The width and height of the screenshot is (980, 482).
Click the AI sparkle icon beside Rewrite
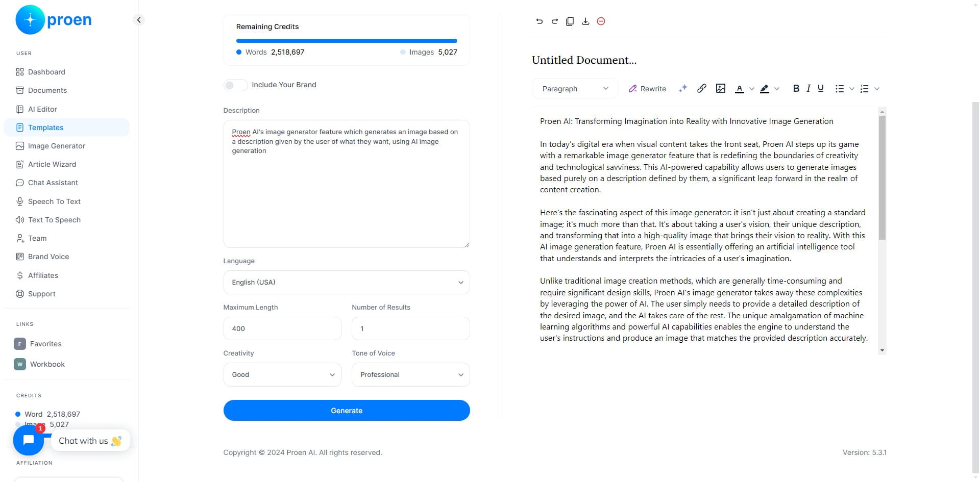683,88
